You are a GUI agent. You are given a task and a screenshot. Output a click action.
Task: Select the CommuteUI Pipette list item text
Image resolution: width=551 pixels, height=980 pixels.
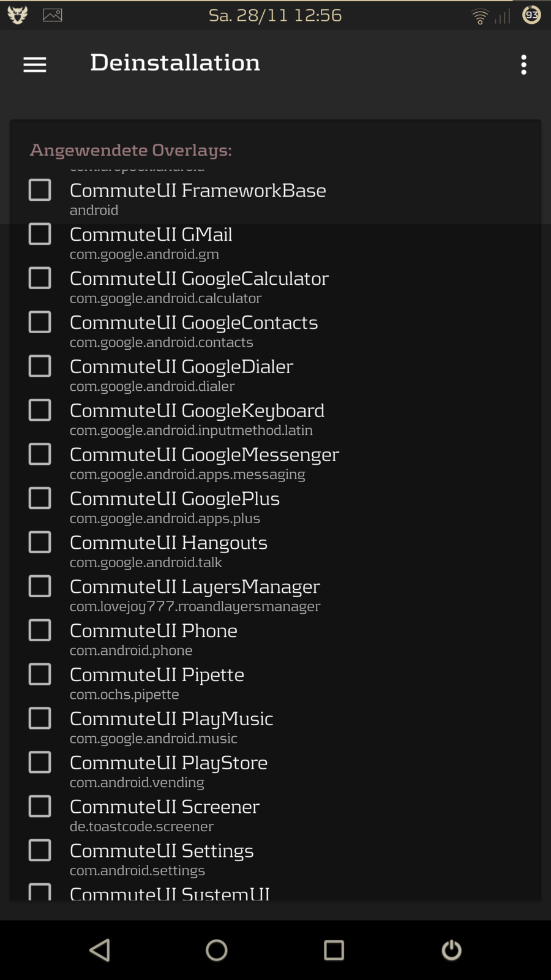click(x=157, y=674)
